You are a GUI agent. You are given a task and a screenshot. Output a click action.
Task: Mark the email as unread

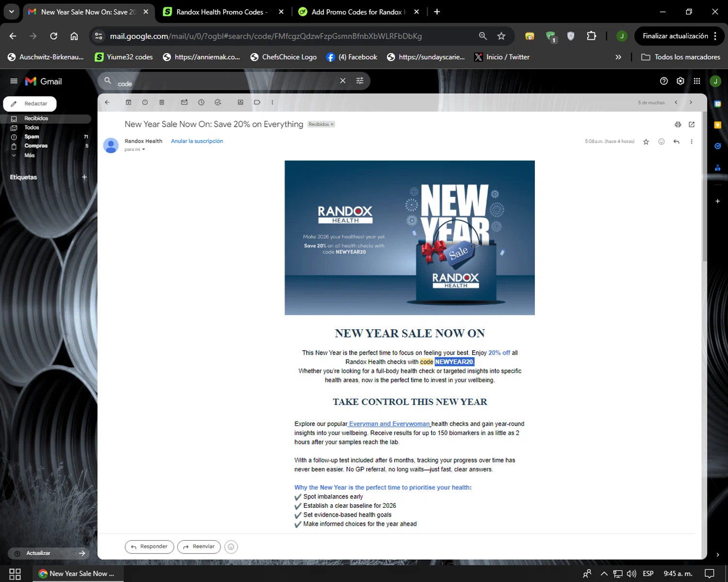[184, 102]
